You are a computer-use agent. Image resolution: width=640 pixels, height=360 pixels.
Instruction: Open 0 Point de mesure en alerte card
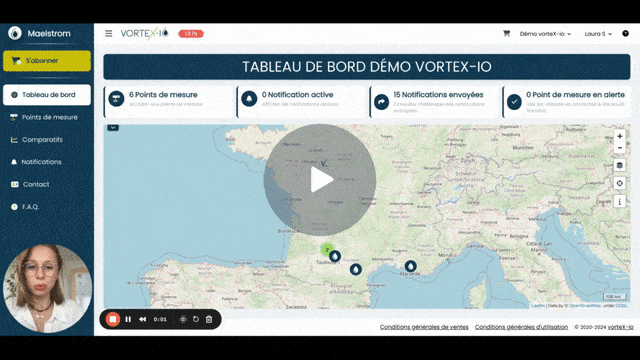click(x=567, y=102)
